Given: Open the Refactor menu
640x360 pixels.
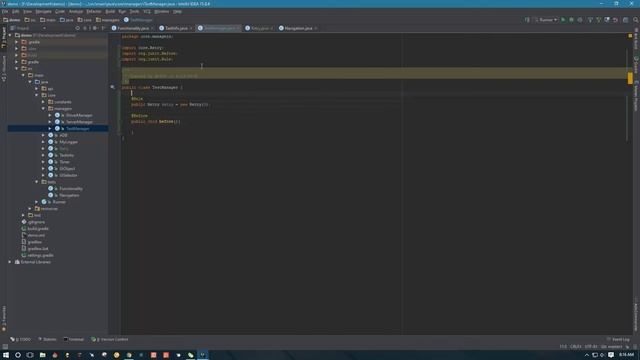Looking at the screenshot, I should 93,11.
